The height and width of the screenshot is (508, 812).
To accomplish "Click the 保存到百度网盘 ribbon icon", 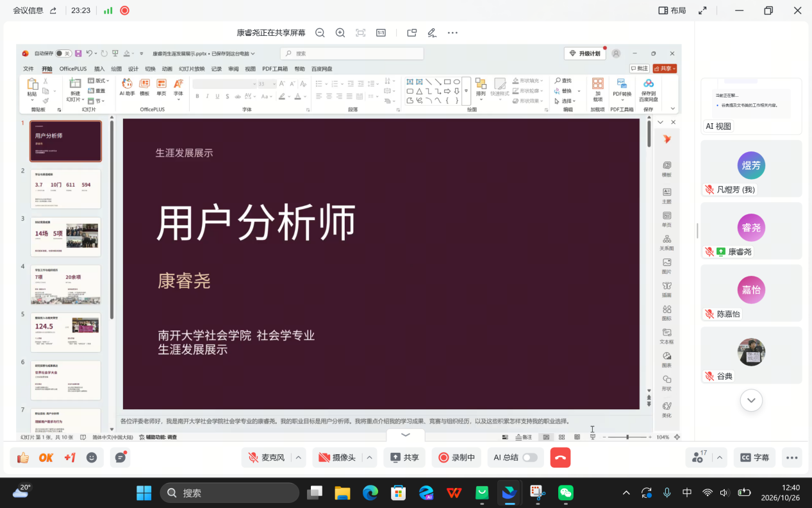I will (649, 90).
